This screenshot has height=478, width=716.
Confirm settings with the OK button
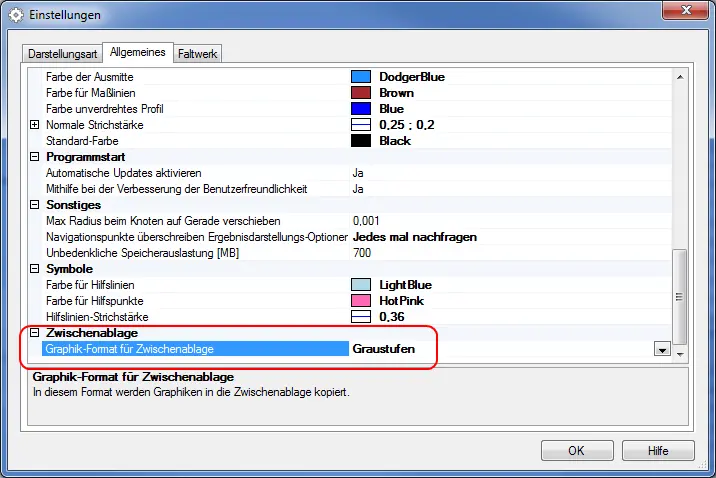pos(577,451)
